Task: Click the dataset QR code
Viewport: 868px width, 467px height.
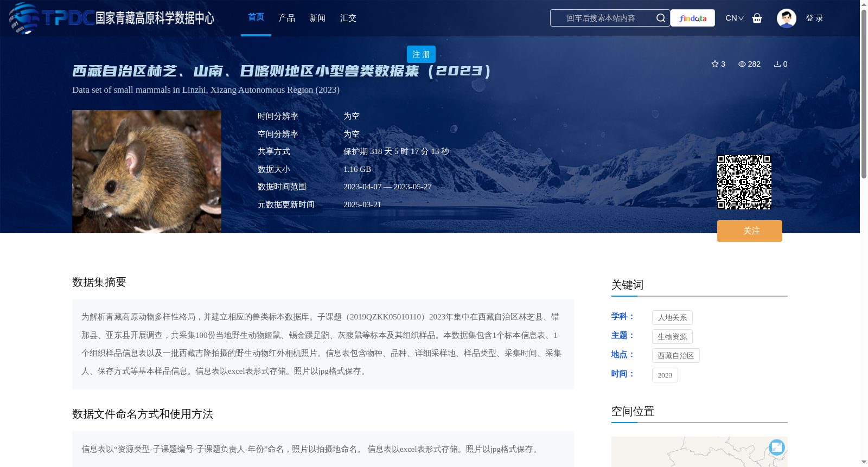Action: [x=744, y=182]
